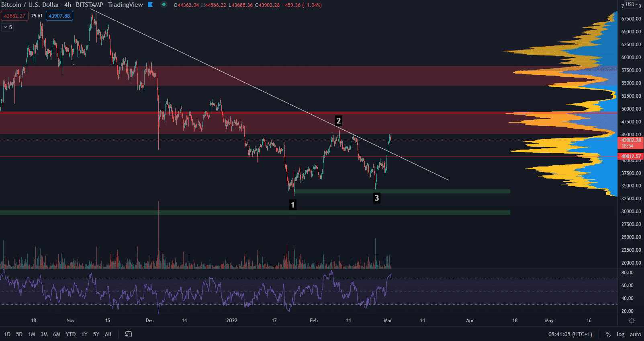This screenshot has width=644, height=341.
Task: Select the wave label numbered 3
Action: [376, 198]
